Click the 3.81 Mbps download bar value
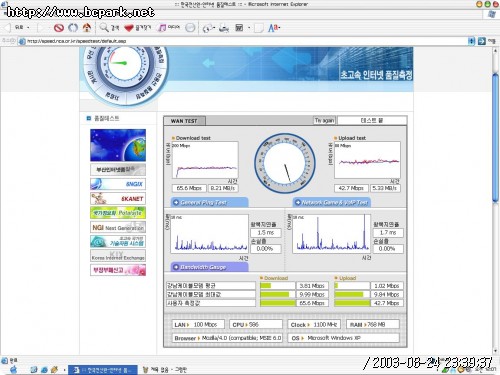Screen dimensions: 500x375 [312, 286]
